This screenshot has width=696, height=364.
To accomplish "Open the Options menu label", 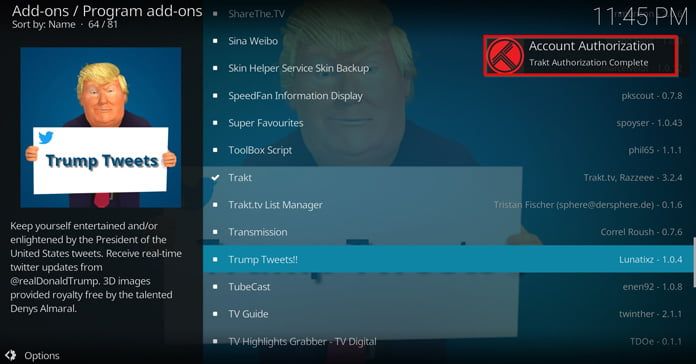I will pos(42,356).
